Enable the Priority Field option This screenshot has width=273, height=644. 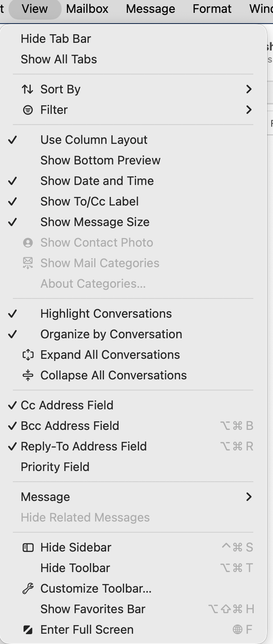[x=55, y=467]
